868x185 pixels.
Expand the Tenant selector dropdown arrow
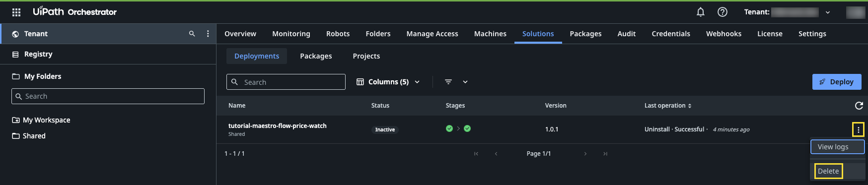pyautogui.click(x=828, y=12)
